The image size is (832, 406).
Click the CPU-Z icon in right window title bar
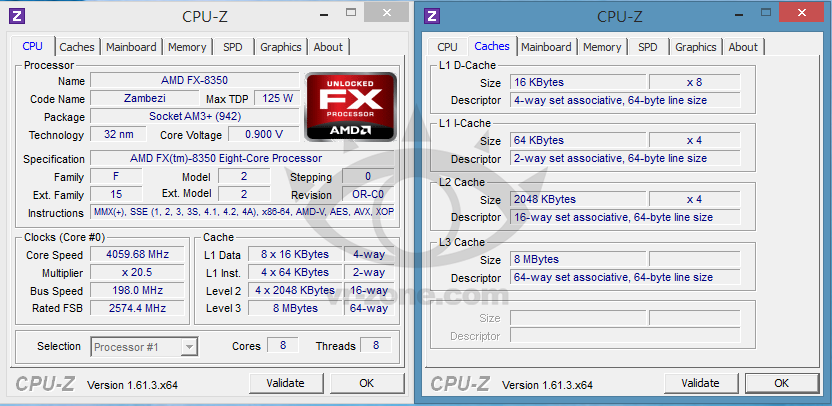pos(432,16)
